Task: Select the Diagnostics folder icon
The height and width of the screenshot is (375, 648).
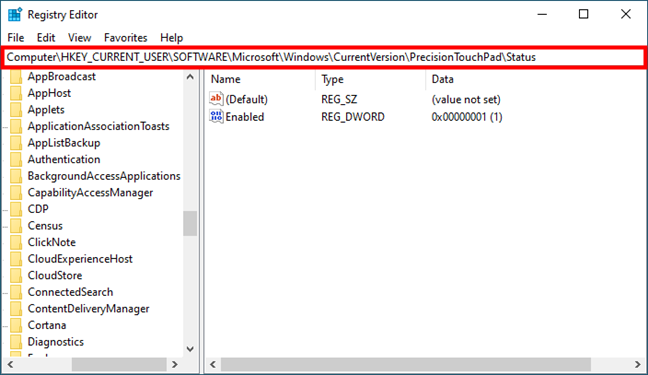Action: point(16,342)
